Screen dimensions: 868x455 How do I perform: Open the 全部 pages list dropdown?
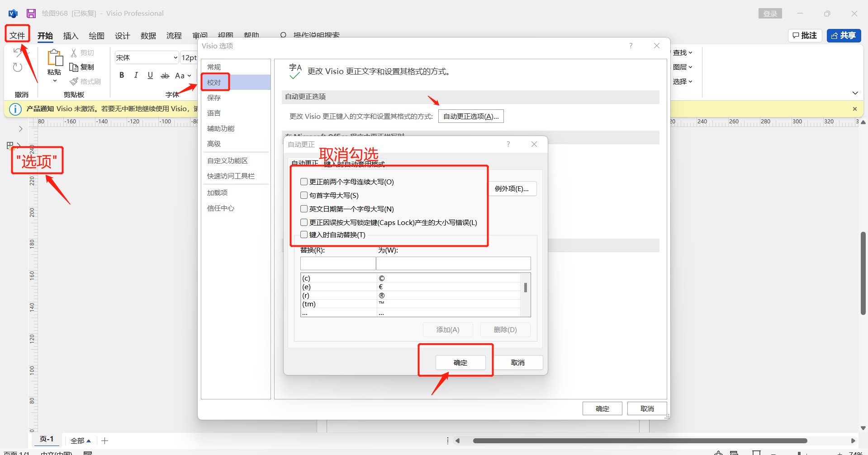81,441
